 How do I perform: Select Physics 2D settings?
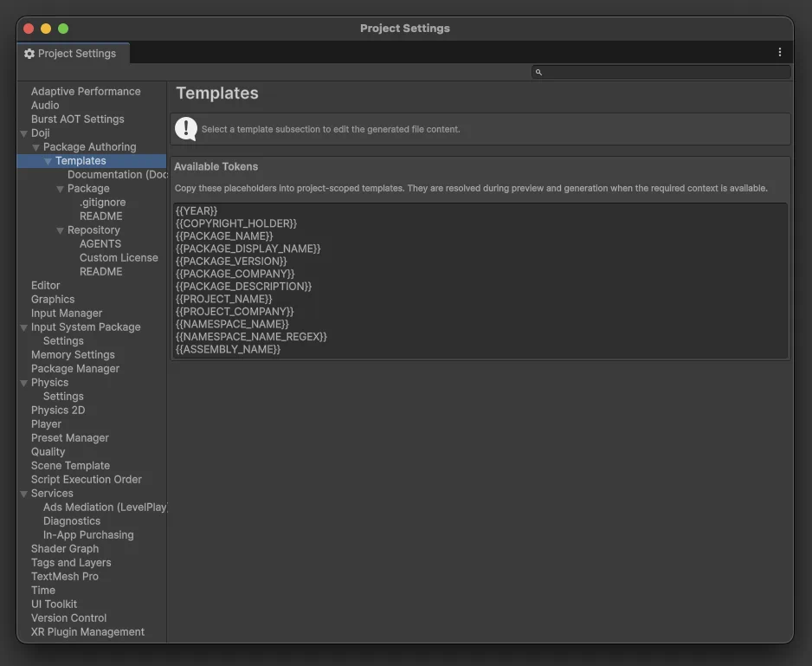[x=58, y=410]
